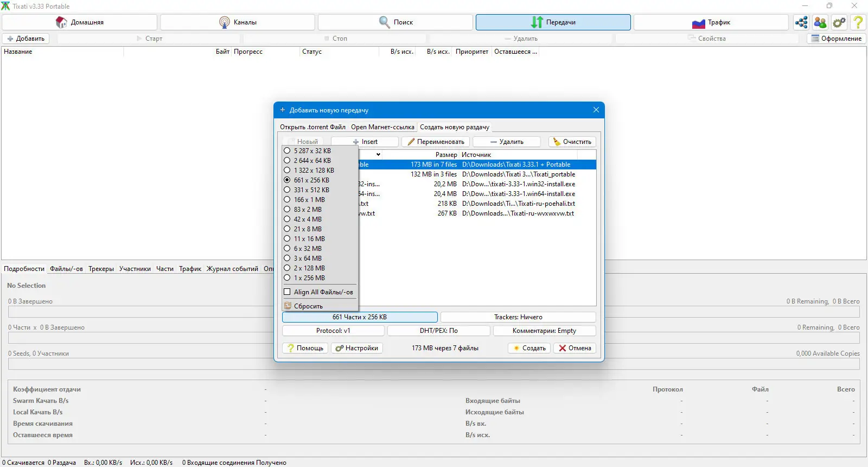The width and height of the screenshot is (868, 467).
Task: Select the Создать новую раздачу tab
Action: pos(455,127)
